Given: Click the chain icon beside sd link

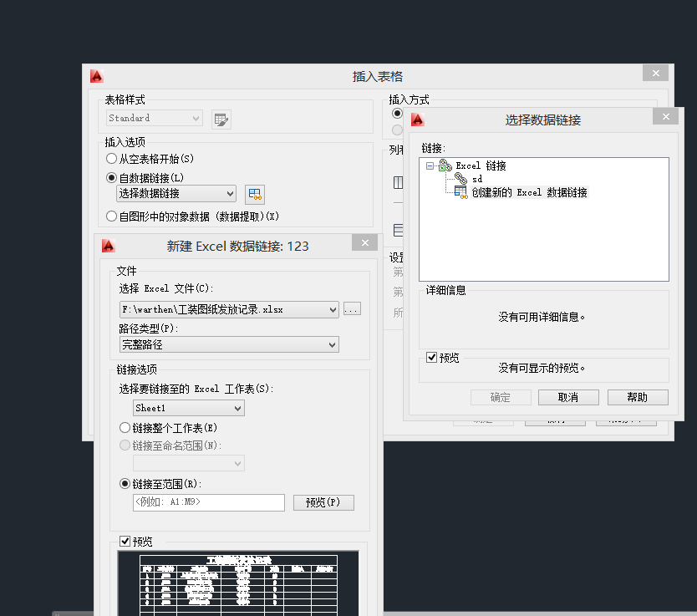Looking at the screenshot, I should pyautogui.click(x=461, y=179).
